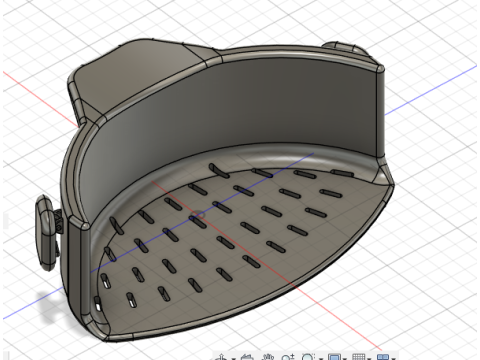
Task: Select the round clip knob on model side
Action: (46, 232)
